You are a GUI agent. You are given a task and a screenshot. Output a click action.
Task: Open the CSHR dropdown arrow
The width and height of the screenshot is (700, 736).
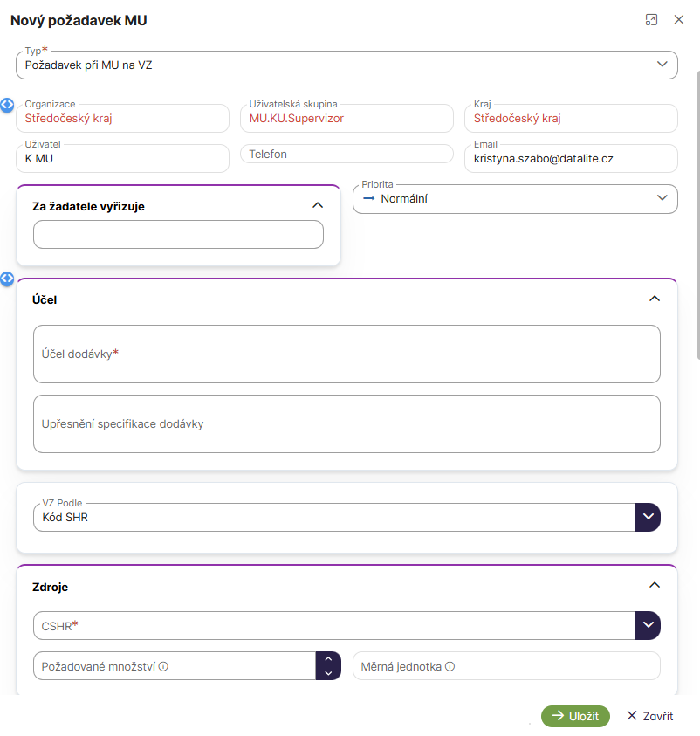point(648,625)
